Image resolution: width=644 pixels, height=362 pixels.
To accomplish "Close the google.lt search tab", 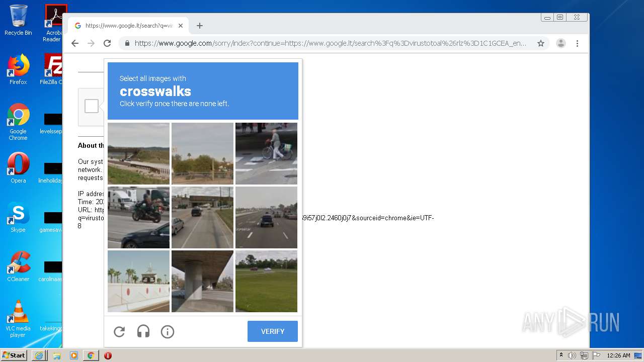I will 181,26.
